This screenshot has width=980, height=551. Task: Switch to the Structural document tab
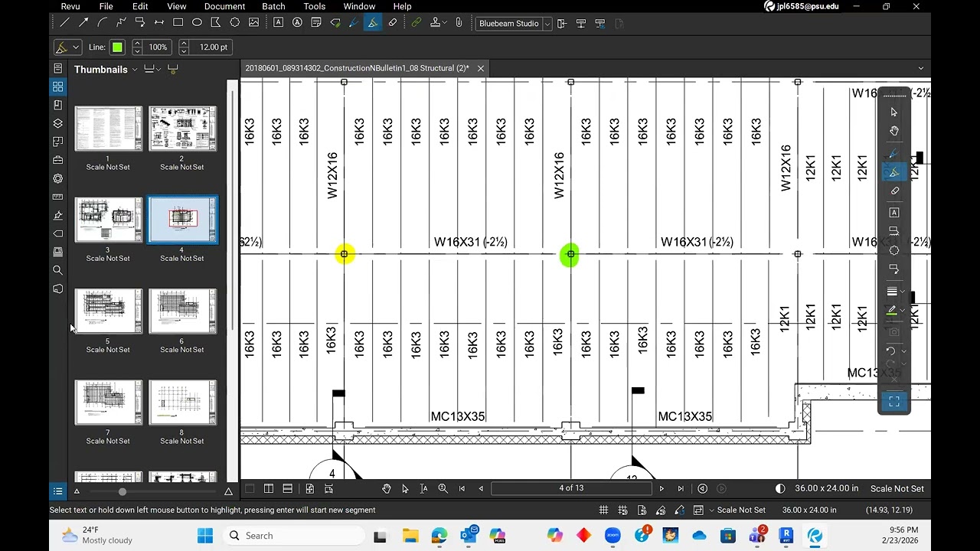coord(357,68)
